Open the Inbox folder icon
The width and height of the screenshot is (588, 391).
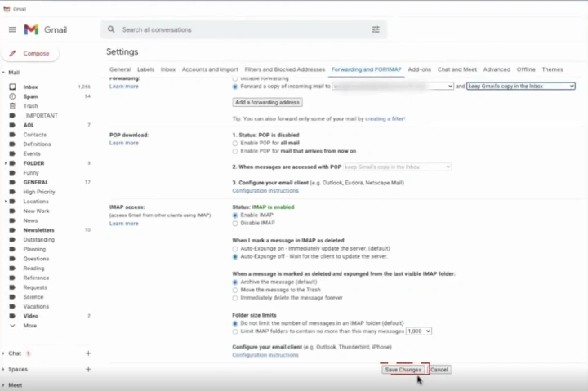[x=12, y=87]
